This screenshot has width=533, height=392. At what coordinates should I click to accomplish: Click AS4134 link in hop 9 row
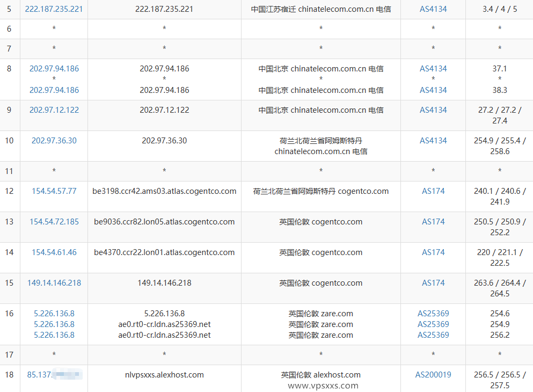pyautogui.click(x=433, y=110)
